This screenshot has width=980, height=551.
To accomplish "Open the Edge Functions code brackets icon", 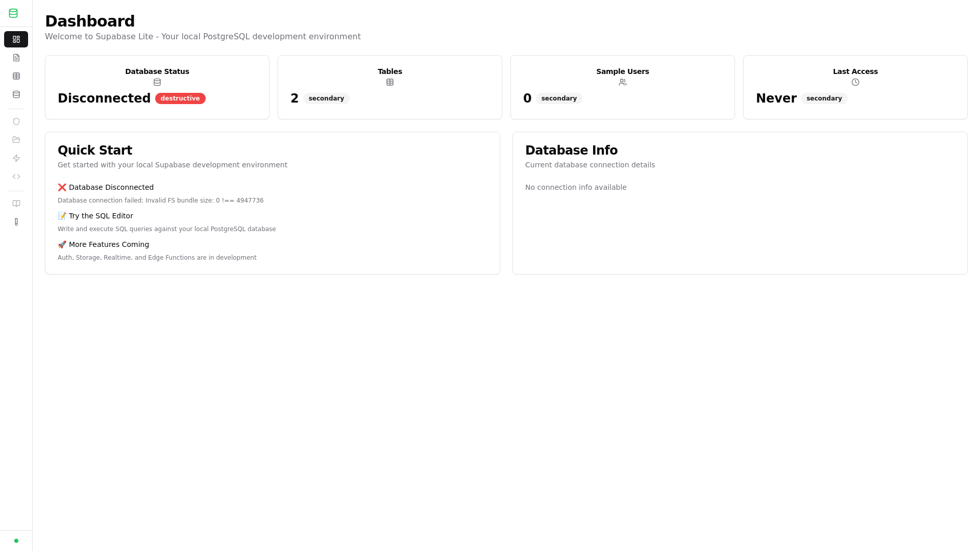I will (16, 177).
